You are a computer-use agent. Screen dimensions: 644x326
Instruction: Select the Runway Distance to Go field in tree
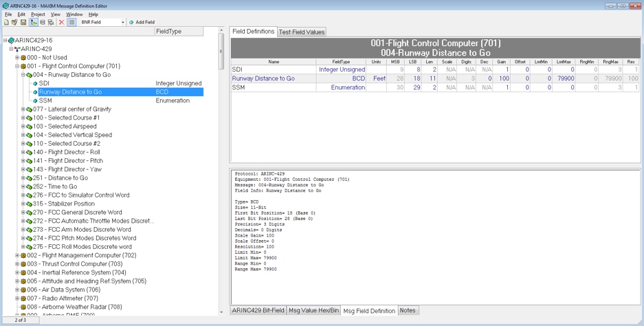coord(70,92)
